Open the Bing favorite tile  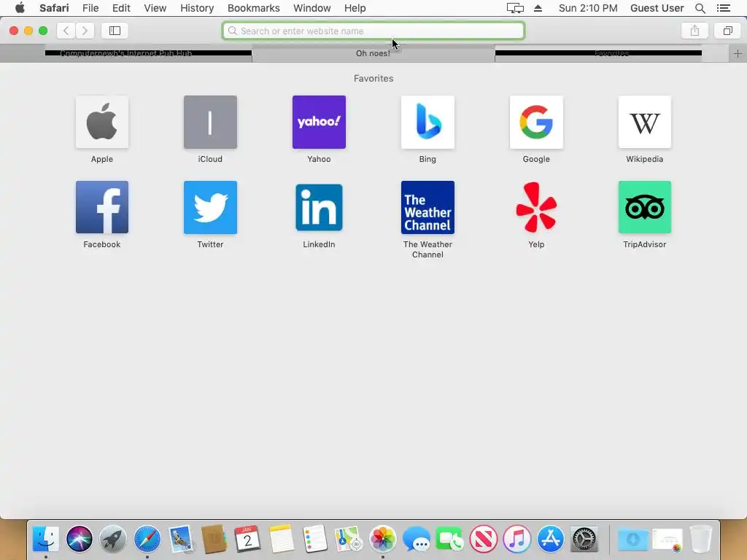427,122
